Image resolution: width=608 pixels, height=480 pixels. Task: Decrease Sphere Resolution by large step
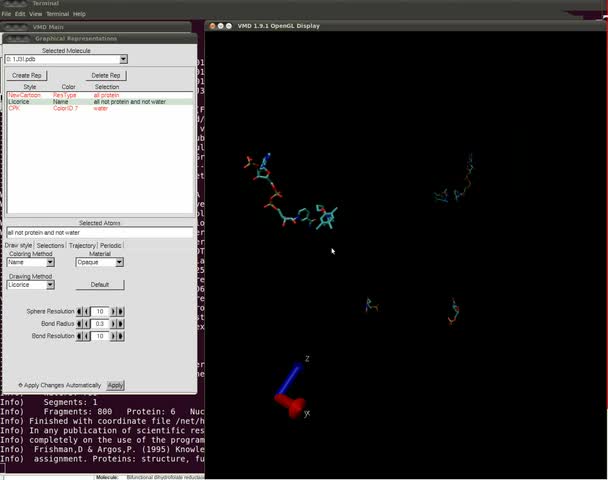pyautogui.click(x=79, y=311)
